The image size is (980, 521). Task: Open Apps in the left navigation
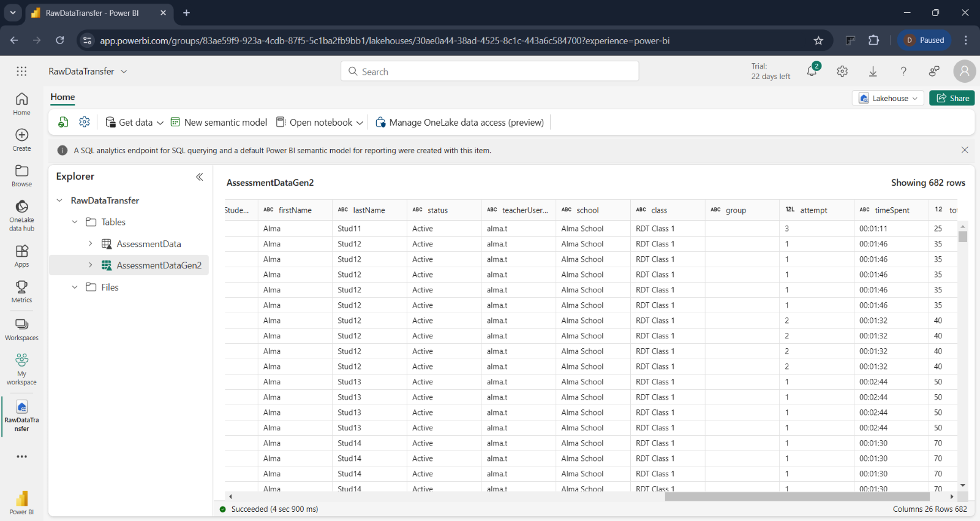click(x=21, y=256)
